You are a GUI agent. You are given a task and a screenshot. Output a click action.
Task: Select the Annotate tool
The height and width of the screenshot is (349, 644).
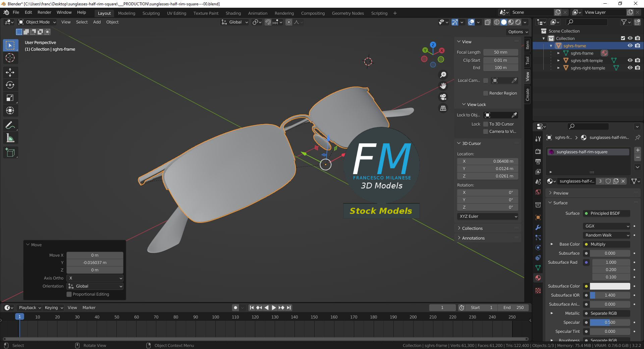click(10, 126)
